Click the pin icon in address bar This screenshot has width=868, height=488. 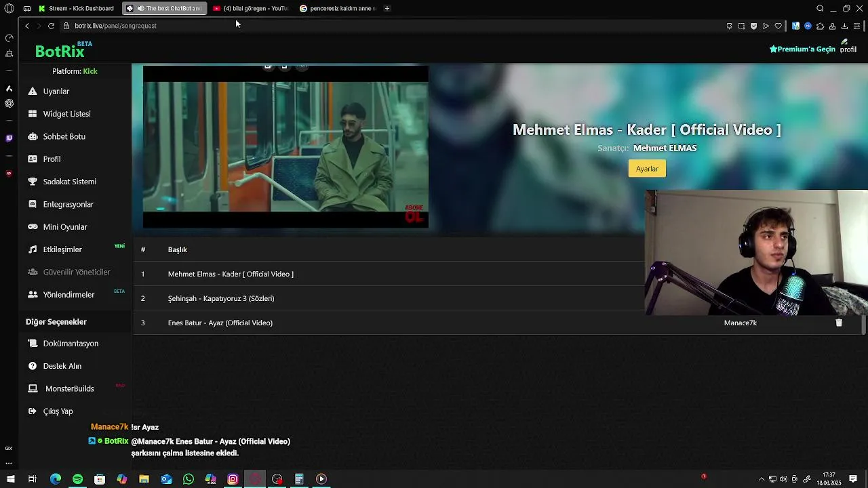tap(730, 26)
